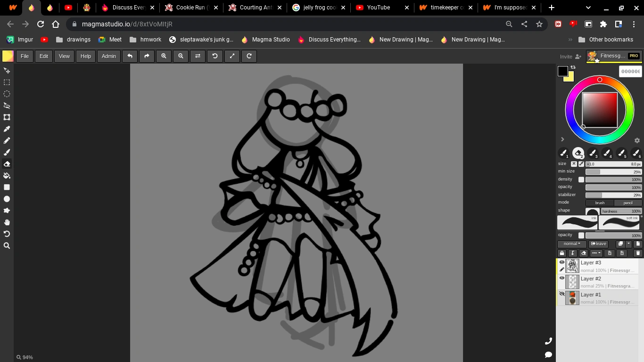Switch to the Eraser tool
This screenshot has width=644, height=362.
[x=7, y=164]
